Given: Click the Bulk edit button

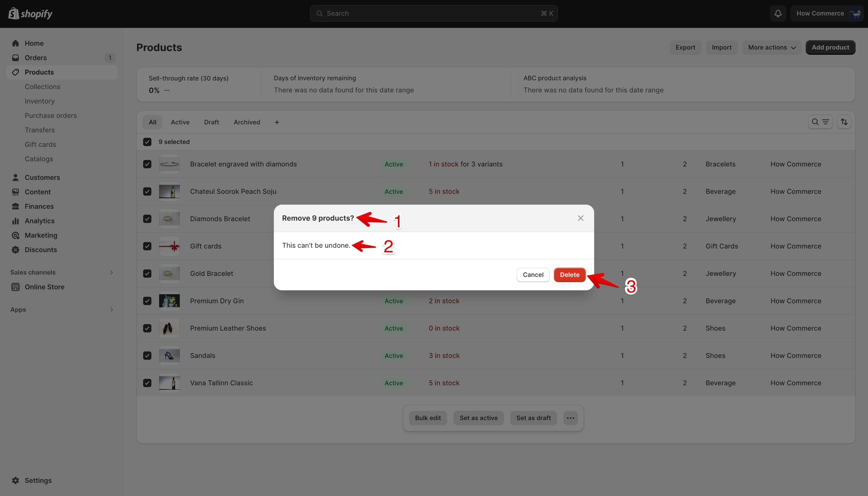Looking at the screenshot, I should pyautogui.click(x=428, y=418).
